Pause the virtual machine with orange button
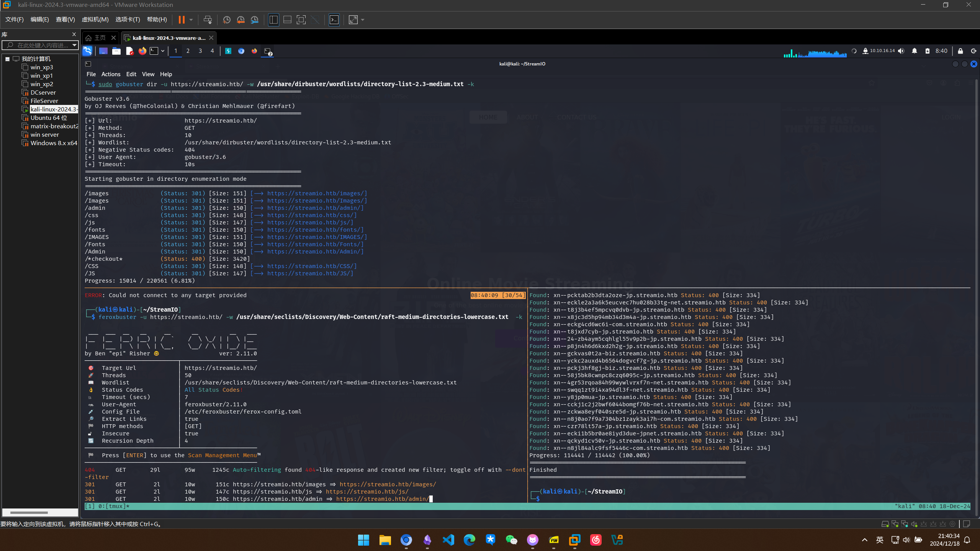The height and width of the screenshot is (551, 980). [182, 20]
